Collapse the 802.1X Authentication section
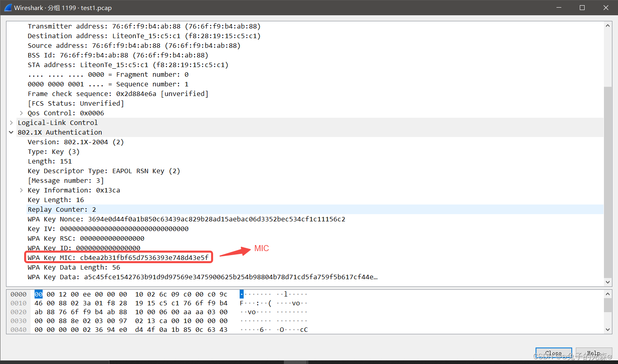 tap(11, 132)
